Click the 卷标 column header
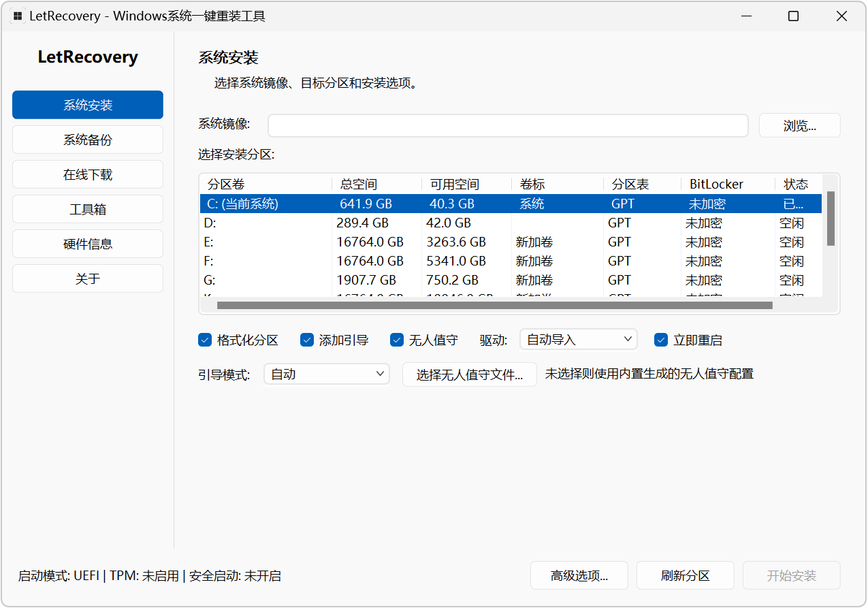868x608 pixels. click(x=558, y=185)
